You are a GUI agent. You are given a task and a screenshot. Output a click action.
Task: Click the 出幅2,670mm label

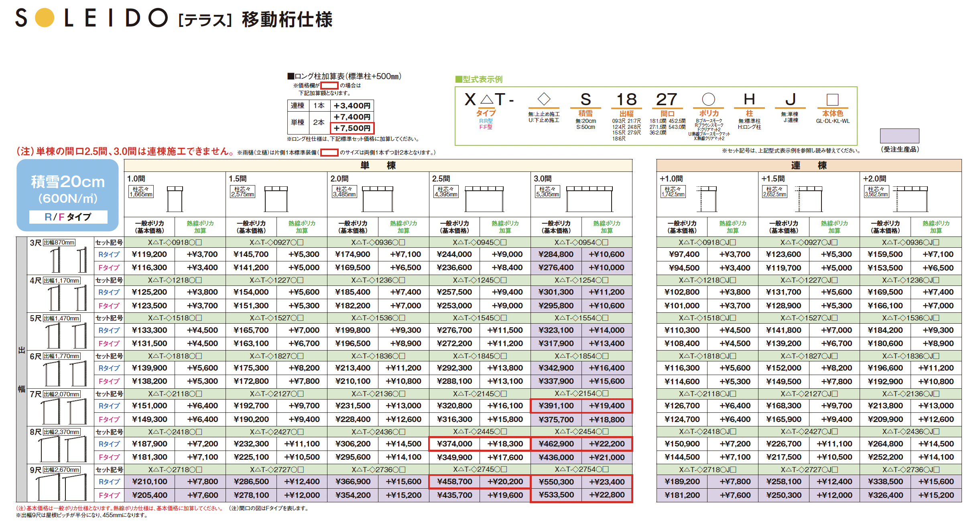click(61, 469)
